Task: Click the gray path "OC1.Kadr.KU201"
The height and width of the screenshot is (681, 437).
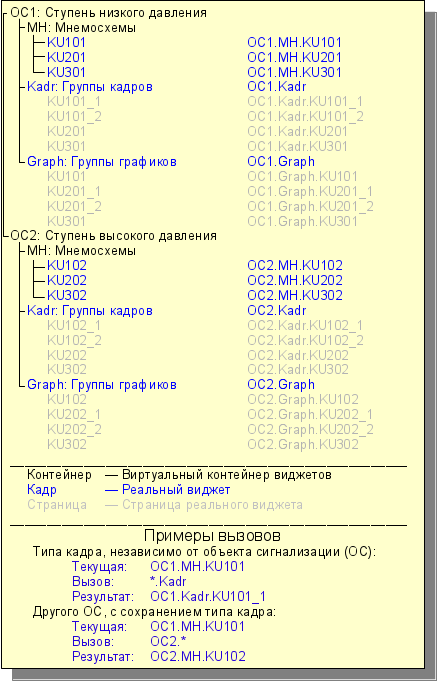Action: pos(298,132)
